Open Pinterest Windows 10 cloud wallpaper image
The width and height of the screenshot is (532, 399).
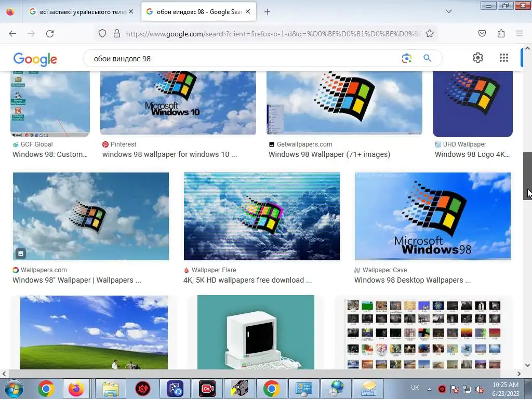178,103
